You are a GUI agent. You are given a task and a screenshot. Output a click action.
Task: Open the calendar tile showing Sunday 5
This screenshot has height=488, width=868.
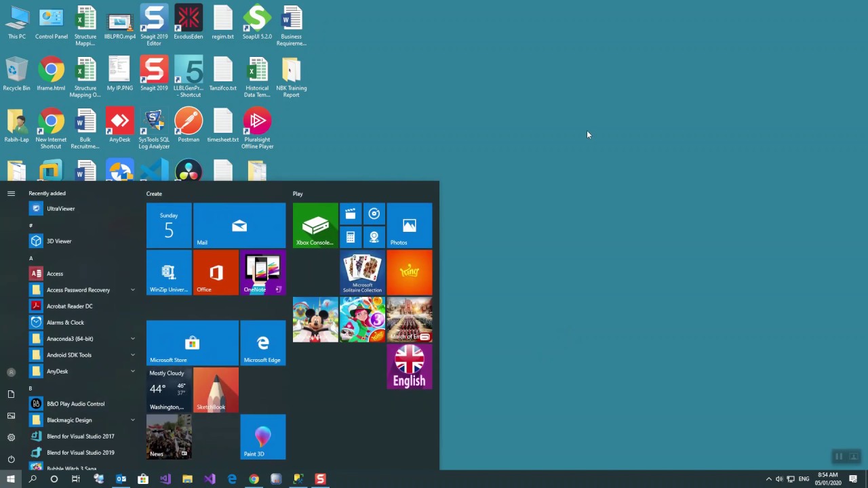[x=169, y=226]
